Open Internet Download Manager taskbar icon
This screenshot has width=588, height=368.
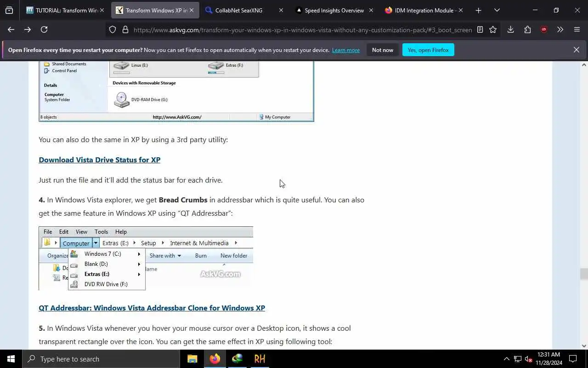pyautogui.click(x=237, y=359)
